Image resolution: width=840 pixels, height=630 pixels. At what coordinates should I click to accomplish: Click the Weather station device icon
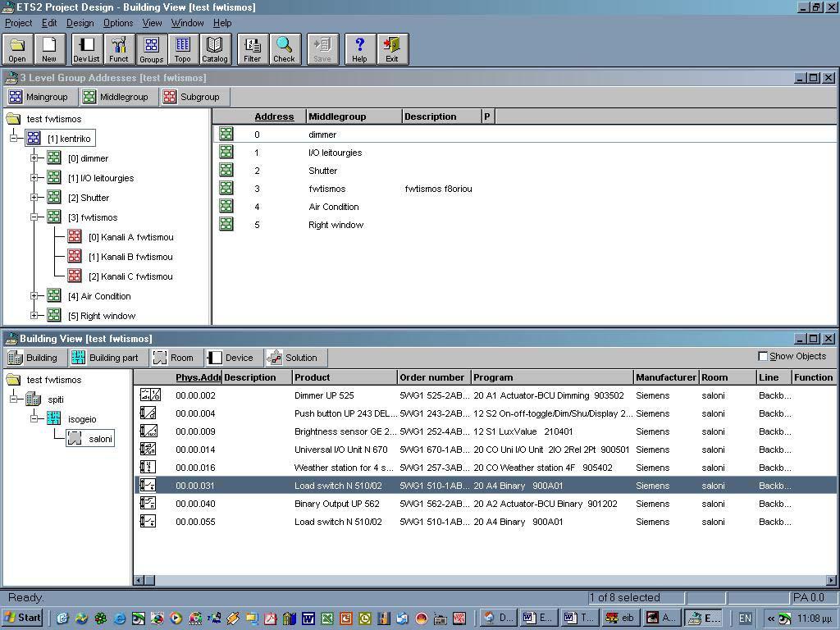pos(148,467)
